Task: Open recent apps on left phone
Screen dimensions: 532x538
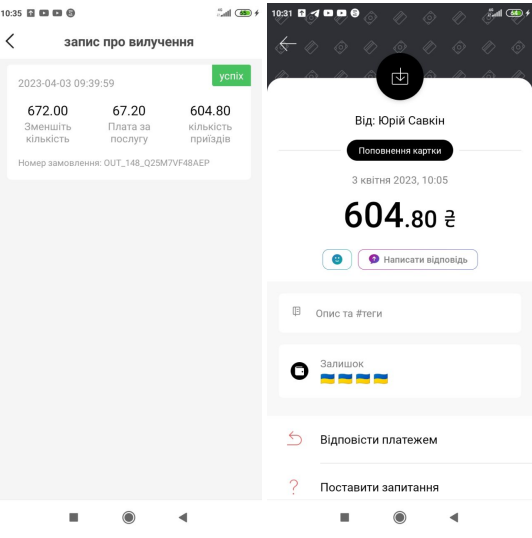Action: [x=74, y=517]
